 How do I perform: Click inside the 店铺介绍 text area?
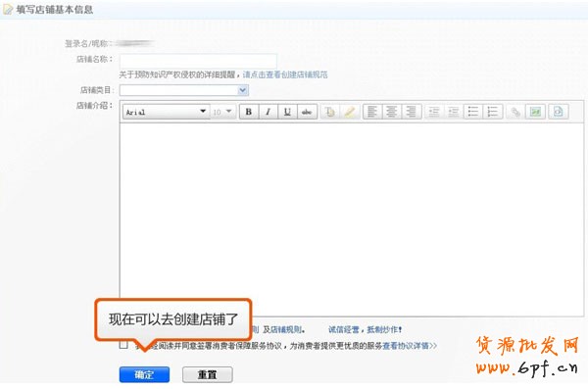[352, 220]
